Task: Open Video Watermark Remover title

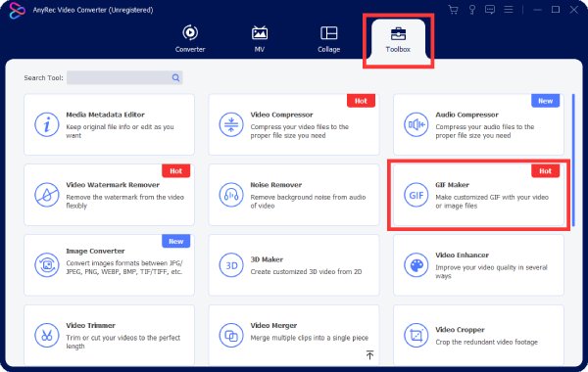Action: tap(113, 185)
